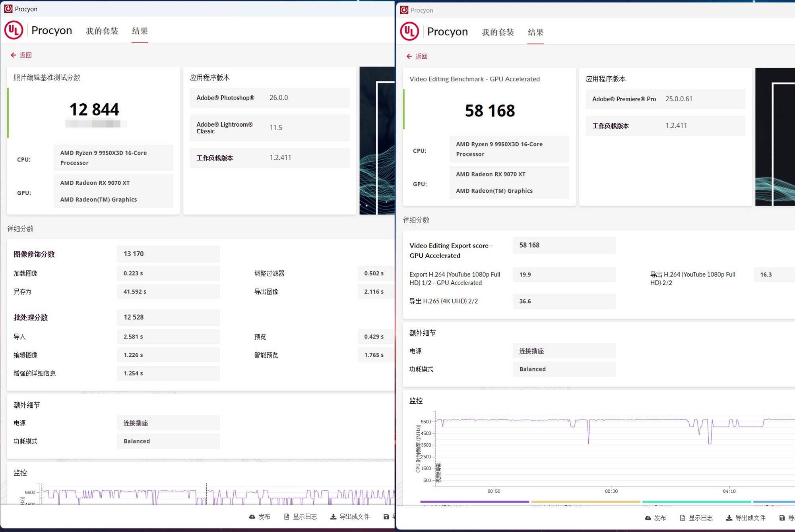795x532 pixels.
Task: Click 导出成文件 download icon in right window
Action: 729,518
